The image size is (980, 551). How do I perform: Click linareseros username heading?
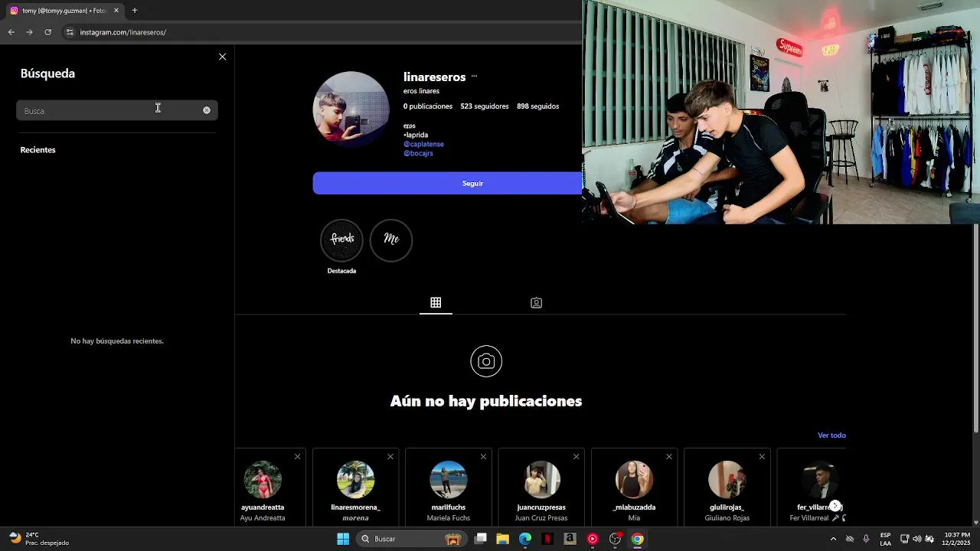434,77
